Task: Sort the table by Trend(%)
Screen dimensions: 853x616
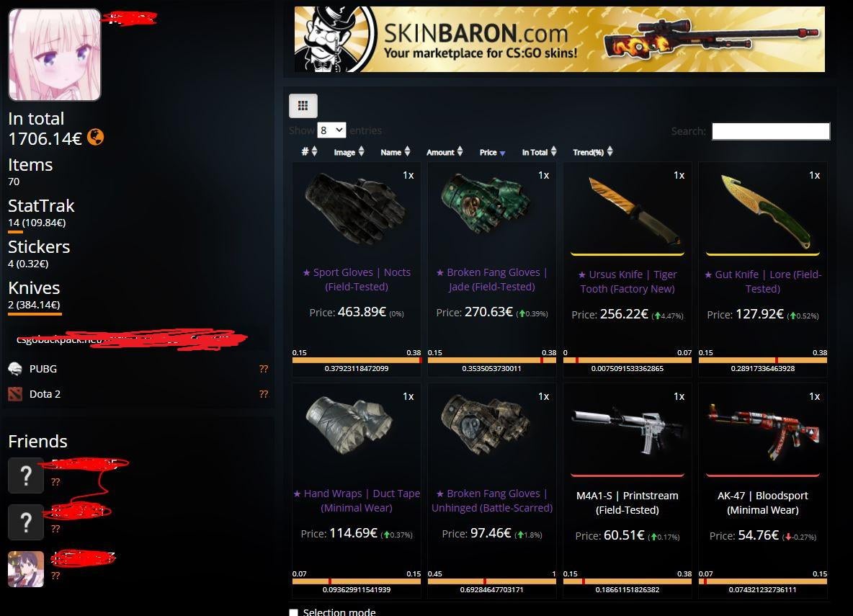Action: click(592, 152)
